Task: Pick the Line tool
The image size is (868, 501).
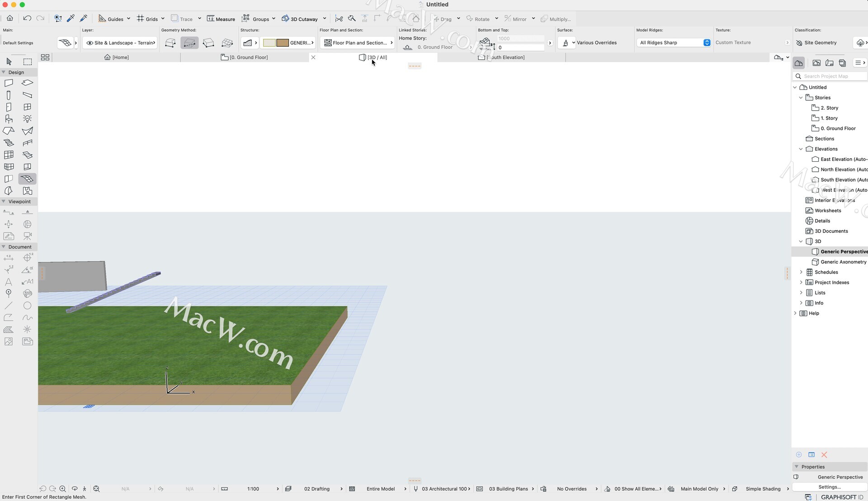Action: pyautogui.click(x=9, y=305)
